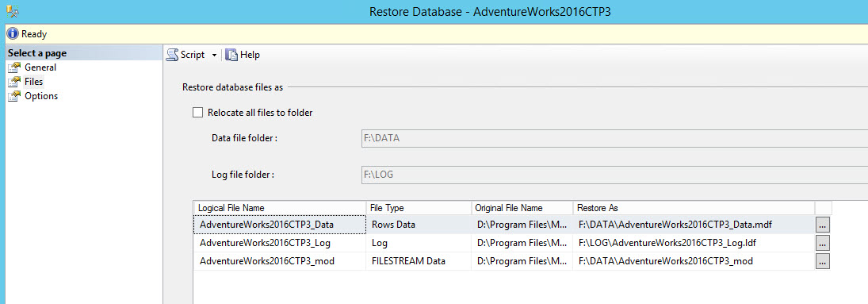This screenshot has height=304, width=868.
Task: Click the Original File Name column header
Action: [x=522, y=208]
